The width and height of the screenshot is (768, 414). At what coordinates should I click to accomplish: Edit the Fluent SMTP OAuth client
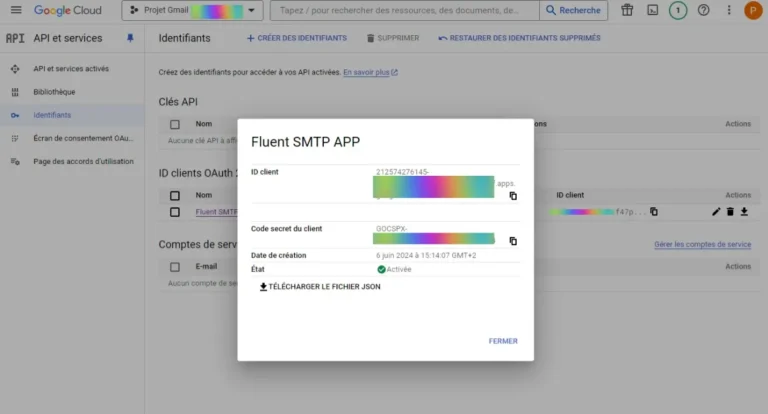click(x=716, y=212)
